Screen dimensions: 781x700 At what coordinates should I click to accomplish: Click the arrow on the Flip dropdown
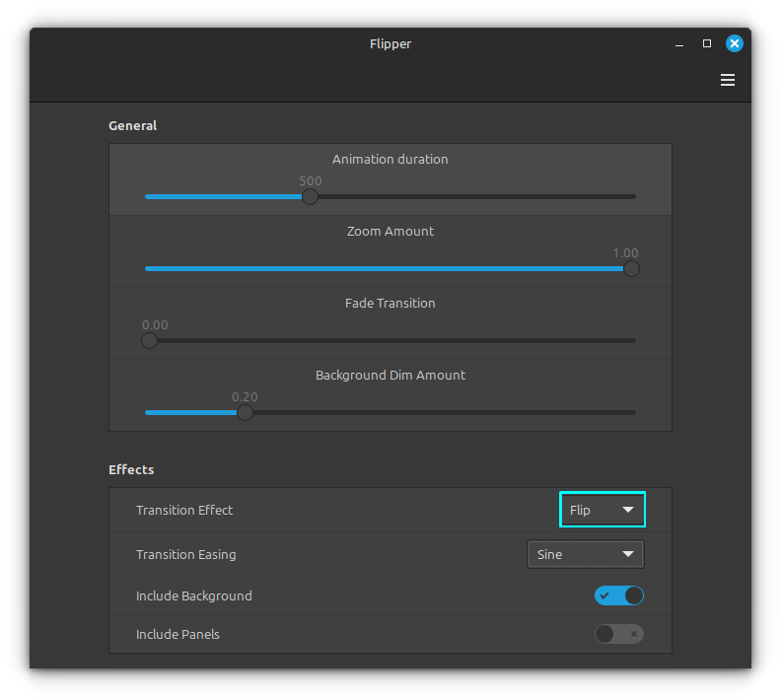coord(628,510)
